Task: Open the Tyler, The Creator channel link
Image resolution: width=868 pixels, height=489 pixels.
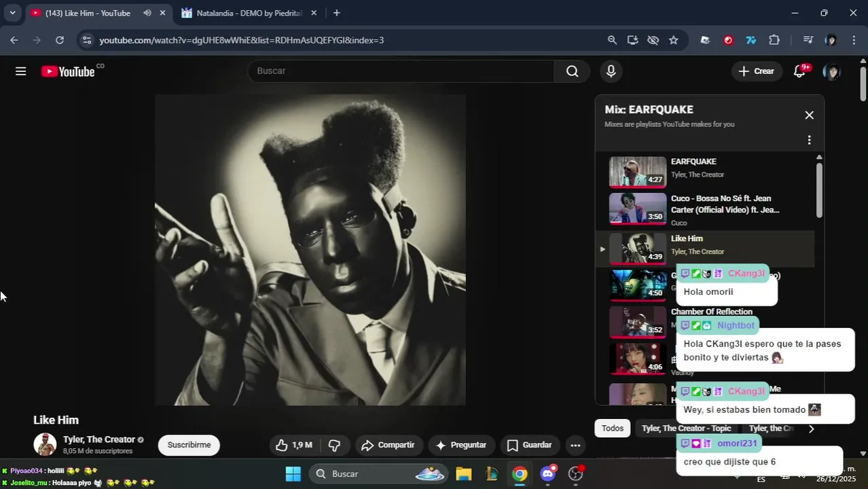Action: coord(99,439)
